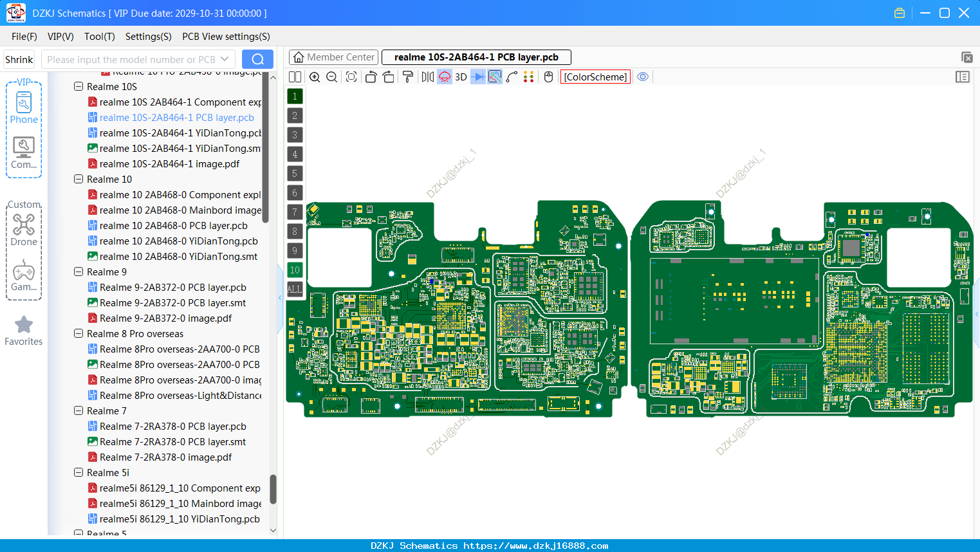Select the Phone category icon

click(x=24, y=108)
